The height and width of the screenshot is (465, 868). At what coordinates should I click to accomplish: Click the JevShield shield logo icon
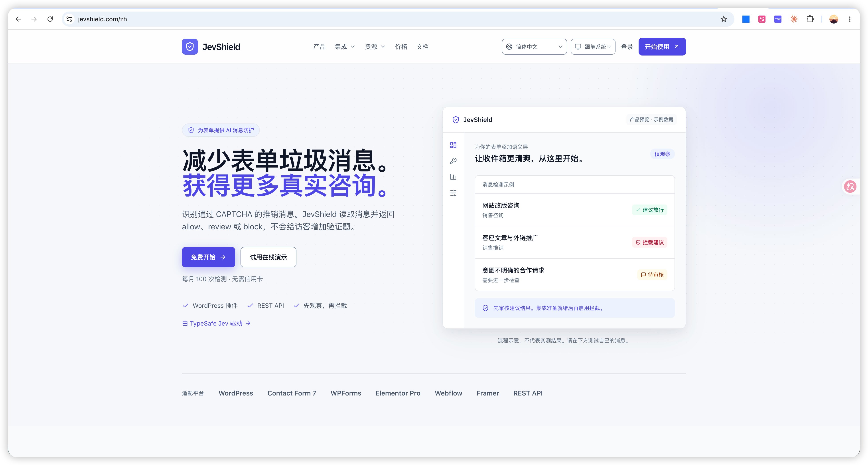(x=190, y=47)
